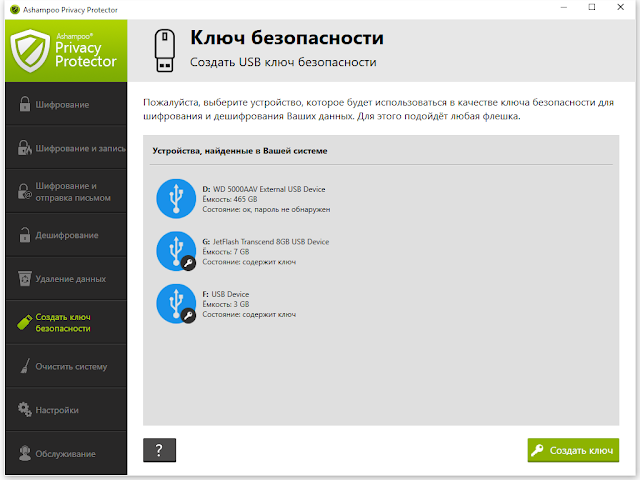Click the broom icon for Очистить систему
Screen dimensions: 640x480
(x=25, y=366)
